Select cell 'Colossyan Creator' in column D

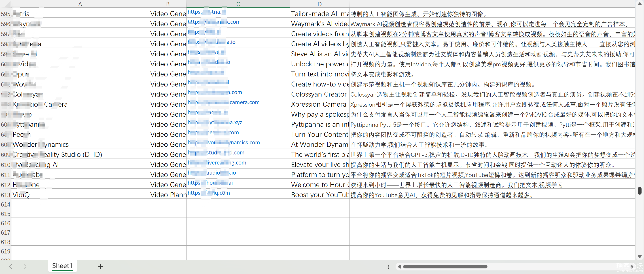pos(320,93)
